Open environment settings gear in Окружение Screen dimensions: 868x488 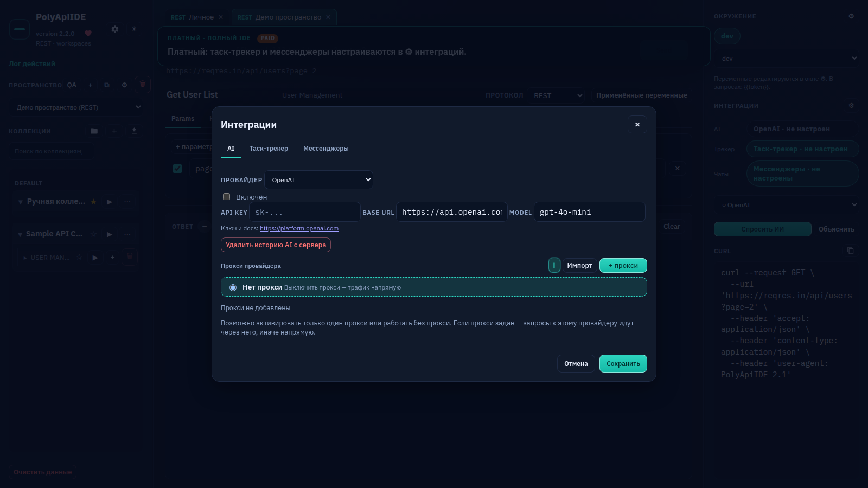(851, 16)
